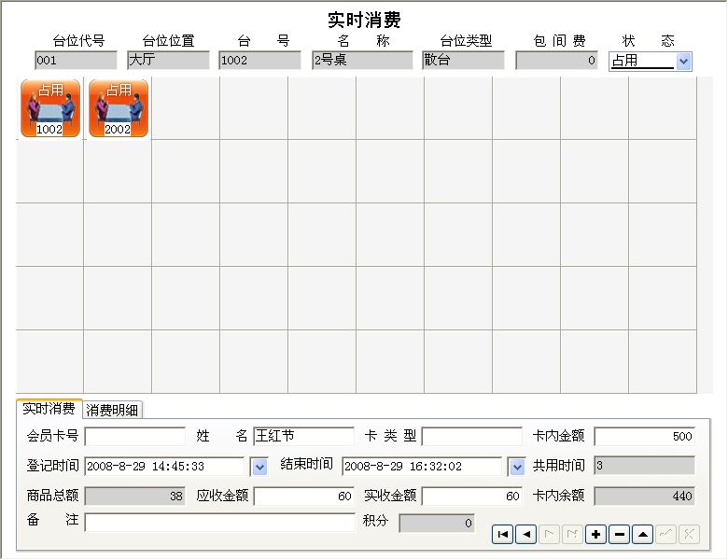The width and height of the screenshot is (728, 560).
Task: Go to first record navigator button
Action: tap(502, 535)
